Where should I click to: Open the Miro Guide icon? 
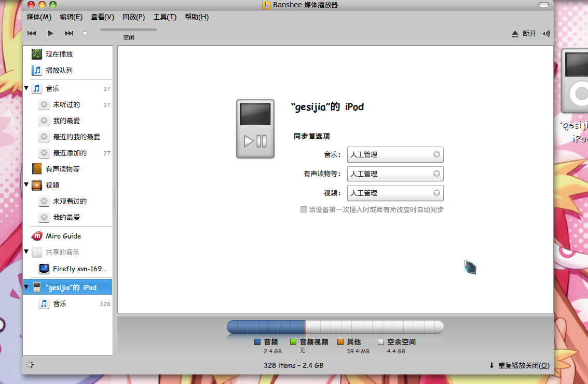(37, 236)
